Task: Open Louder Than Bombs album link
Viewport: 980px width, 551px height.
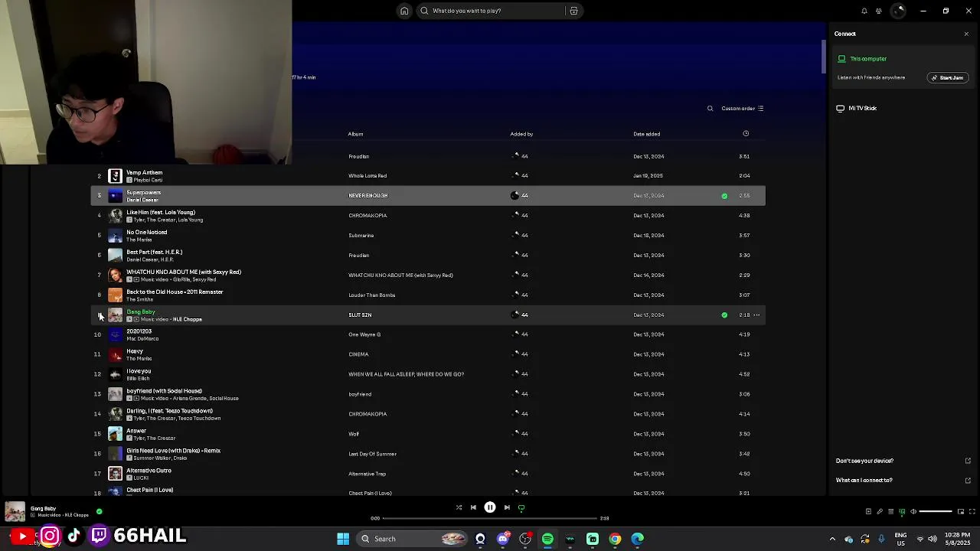Action: pos(372,295)
